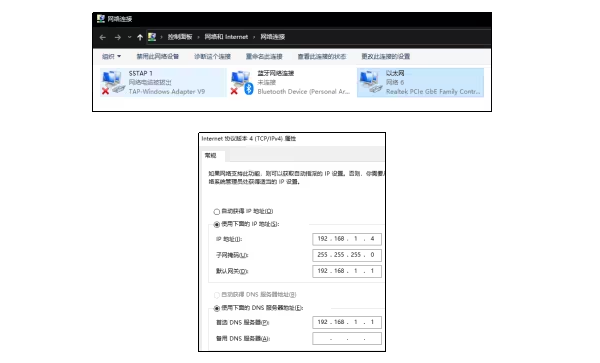600x363 pixels.
Task: Select the 以太网 Ethernet adapter icon
Action: (x=370, y=82)
